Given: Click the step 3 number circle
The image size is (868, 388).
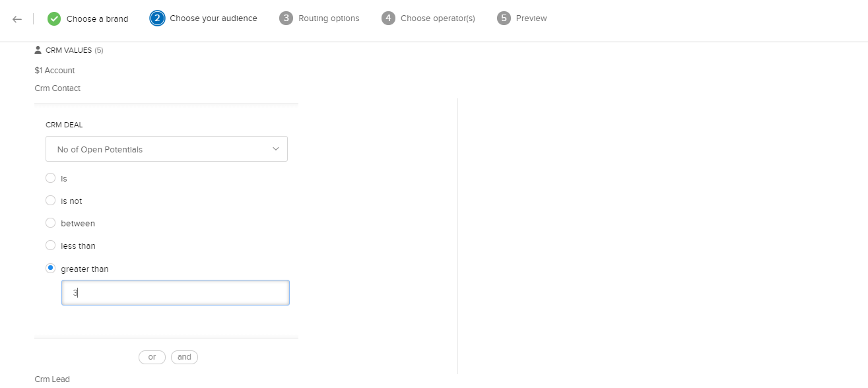Looking at the screenshot, I should click(x=286, y=18).
